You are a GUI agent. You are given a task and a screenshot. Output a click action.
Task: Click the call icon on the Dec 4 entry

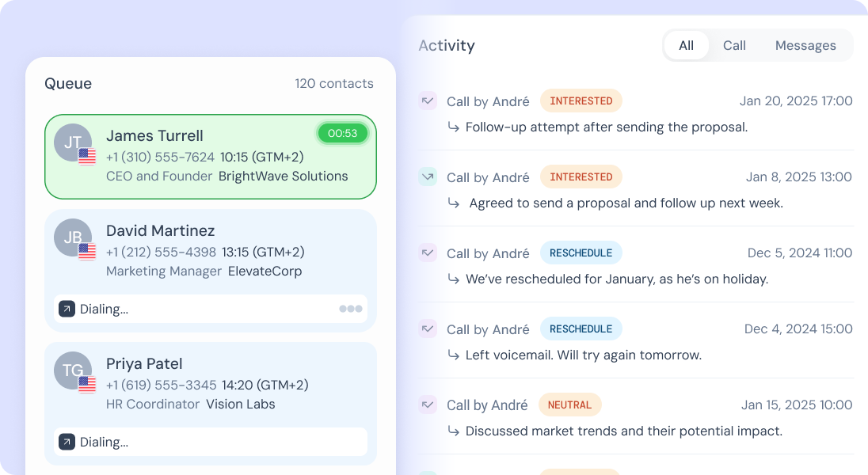[x=428, y=329]
